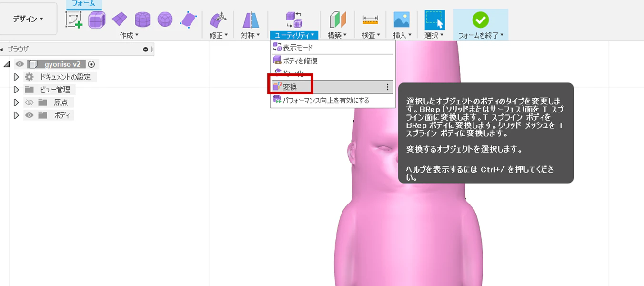644x286 pixels.
Task: Click the Edit Form icon above 修正
Action: [218, 20]
